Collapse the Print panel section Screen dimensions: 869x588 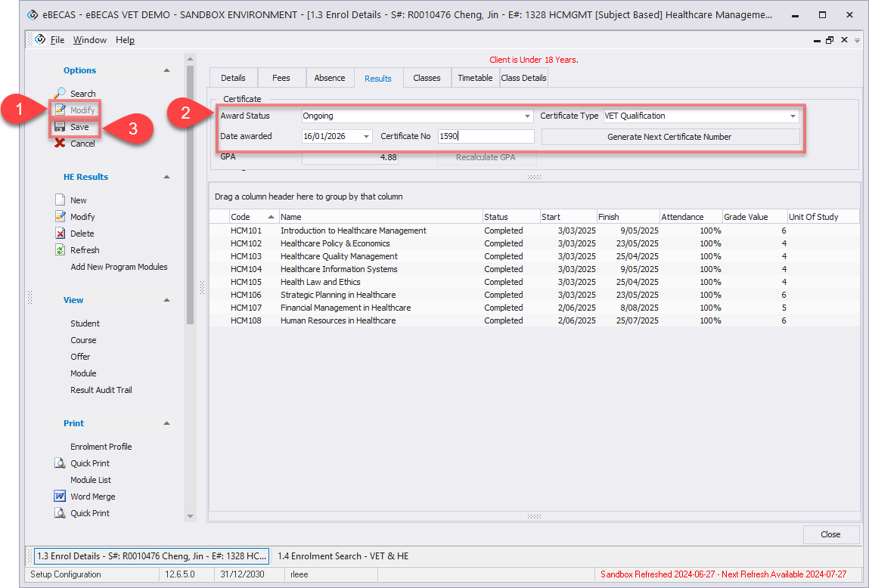pos(166,423)
